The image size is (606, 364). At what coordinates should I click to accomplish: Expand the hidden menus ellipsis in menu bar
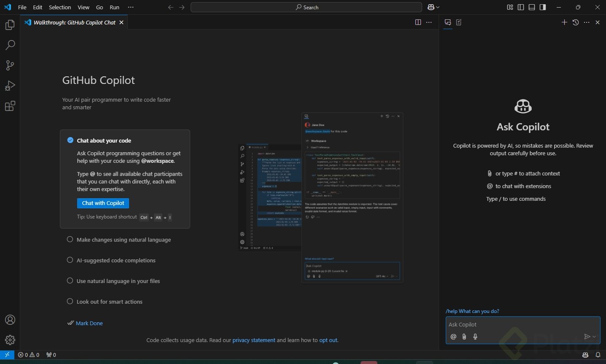[131, 7]
